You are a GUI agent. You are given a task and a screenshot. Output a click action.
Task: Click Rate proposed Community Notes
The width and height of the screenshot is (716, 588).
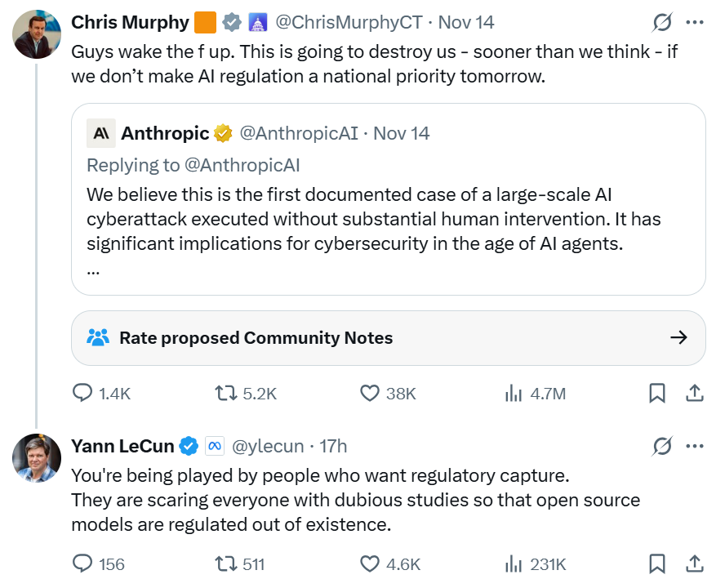coord(256,337)
